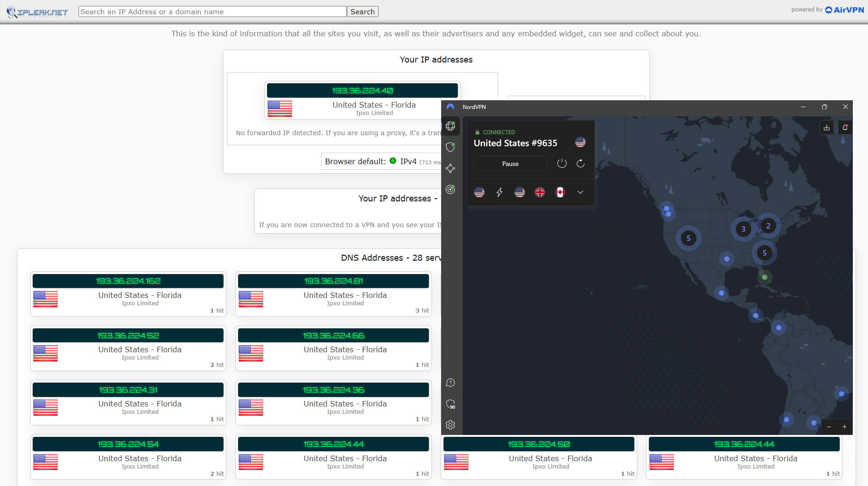Click the NordVPN logo in title bar
The image size is (868, 486).
(x=450, y=107)
